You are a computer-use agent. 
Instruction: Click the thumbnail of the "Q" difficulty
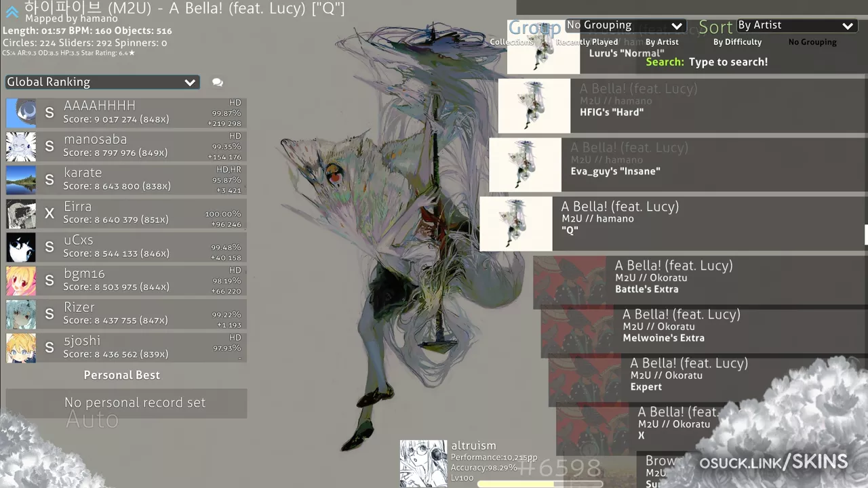[515, 224]
